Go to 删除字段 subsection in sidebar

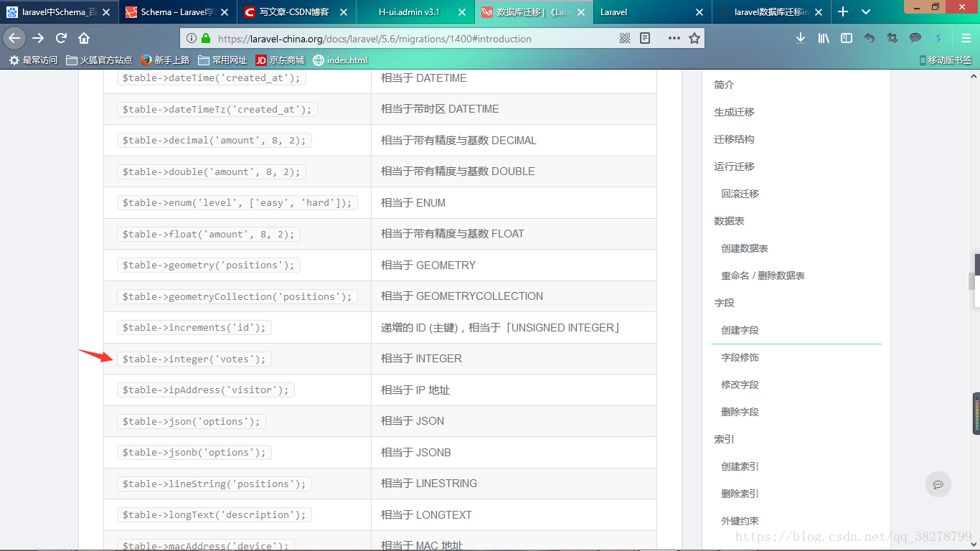click(740, 412)
